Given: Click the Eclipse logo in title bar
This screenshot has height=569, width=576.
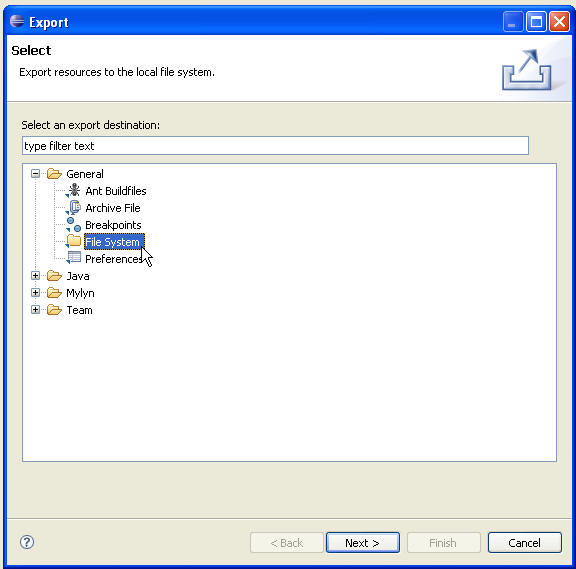Looking at the screenshot, I should [x=17, y=21].
